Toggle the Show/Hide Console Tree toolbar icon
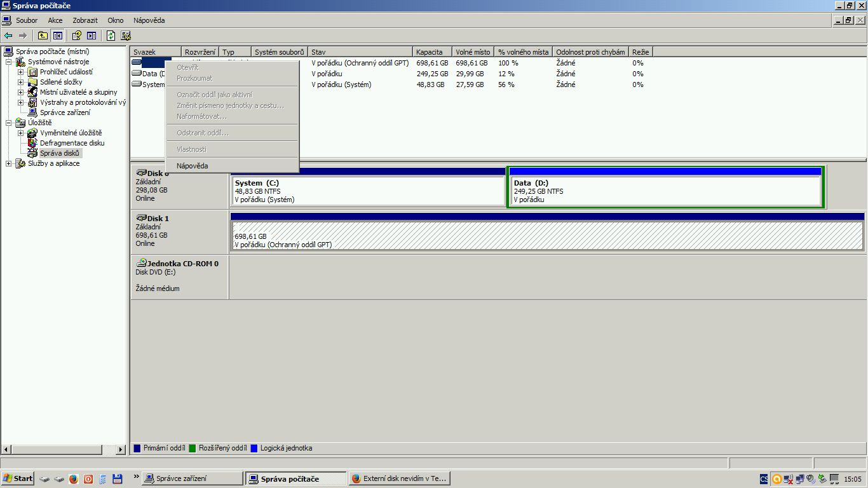Image resolution: width=868 pixels, height=488 pixels. (x=57, y=36)
